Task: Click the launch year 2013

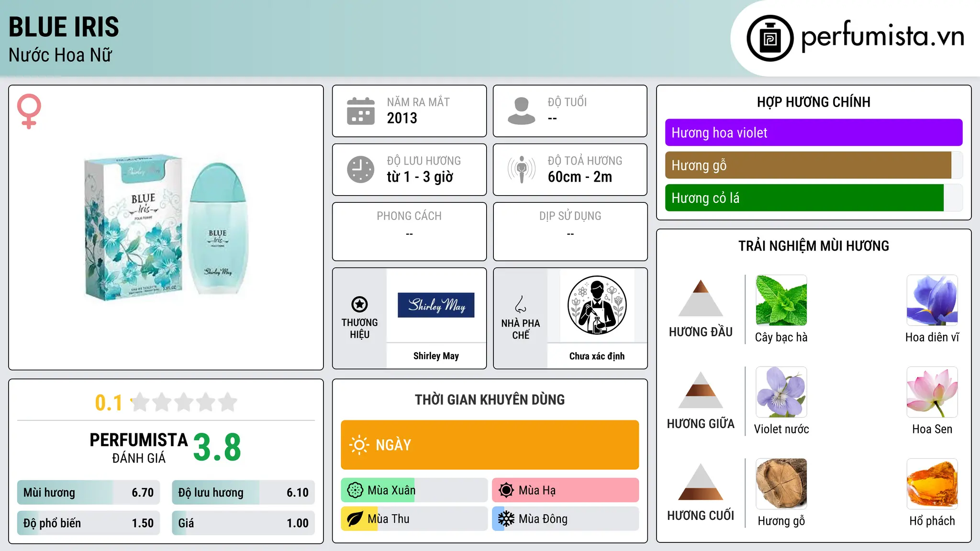Action: point(402,118)
